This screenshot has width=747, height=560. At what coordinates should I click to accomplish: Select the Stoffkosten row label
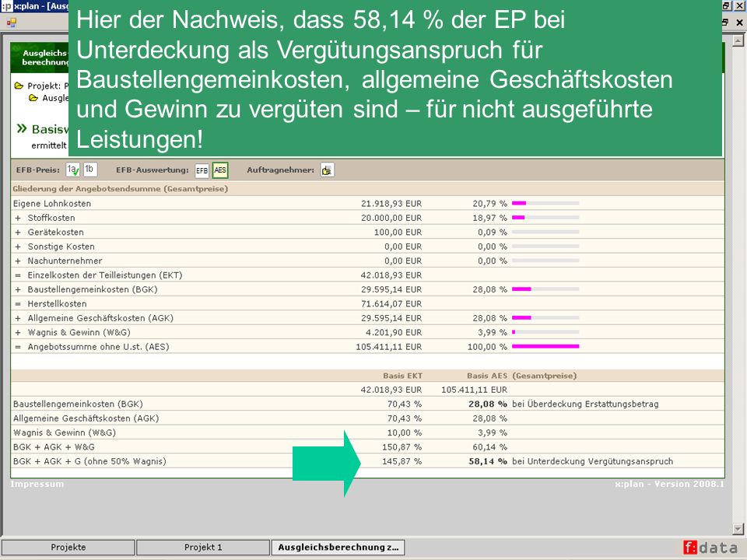coord(51,218)
